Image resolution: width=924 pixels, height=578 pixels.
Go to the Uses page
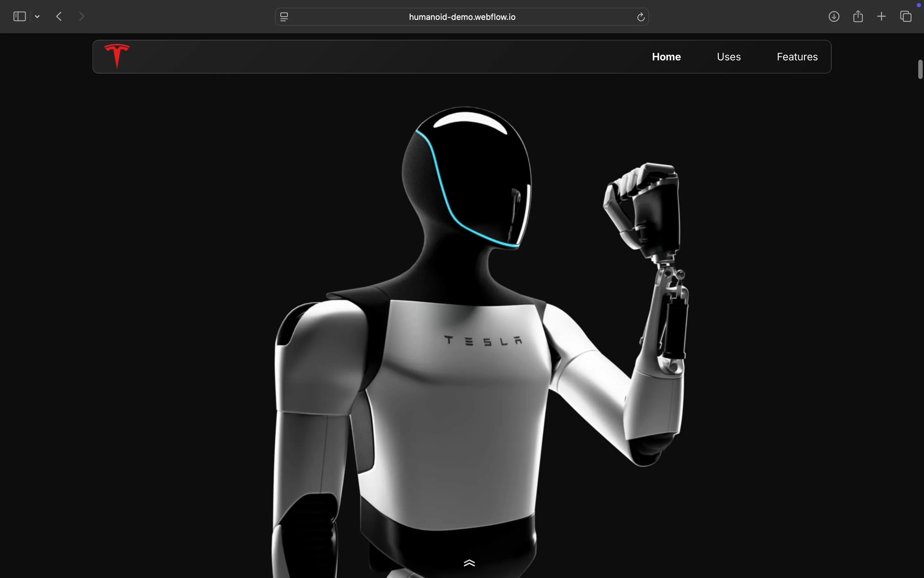(729, 57)
